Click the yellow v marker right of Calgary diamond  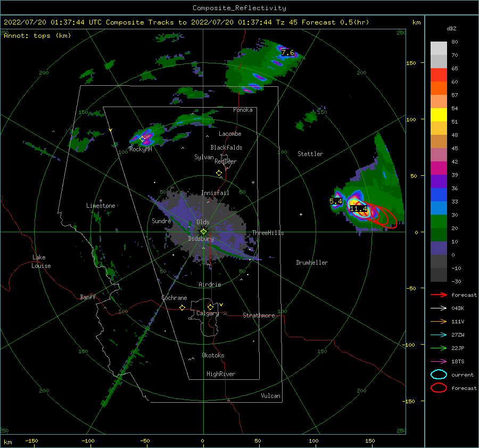221,305
